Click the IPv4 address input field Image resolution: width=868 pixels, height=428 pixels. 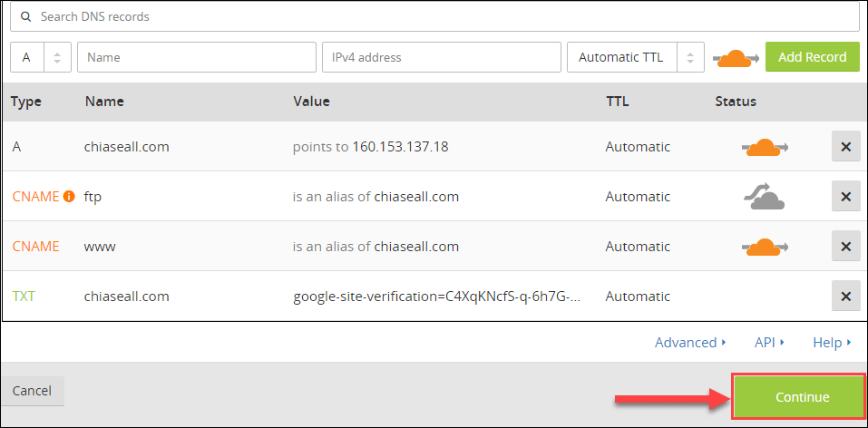[441, 57]
